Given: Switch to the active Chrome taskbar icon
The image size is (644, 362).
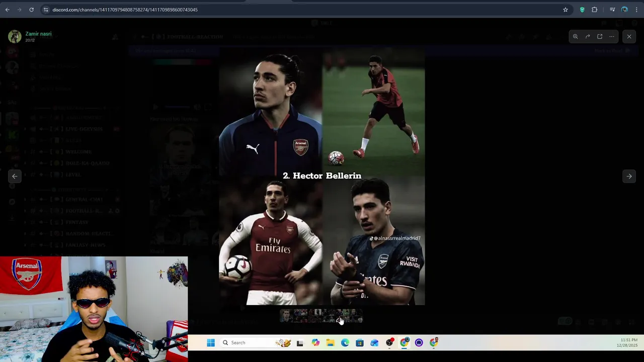Looking at the screenshot, I should pyautogui.click(x=405, y=343).
